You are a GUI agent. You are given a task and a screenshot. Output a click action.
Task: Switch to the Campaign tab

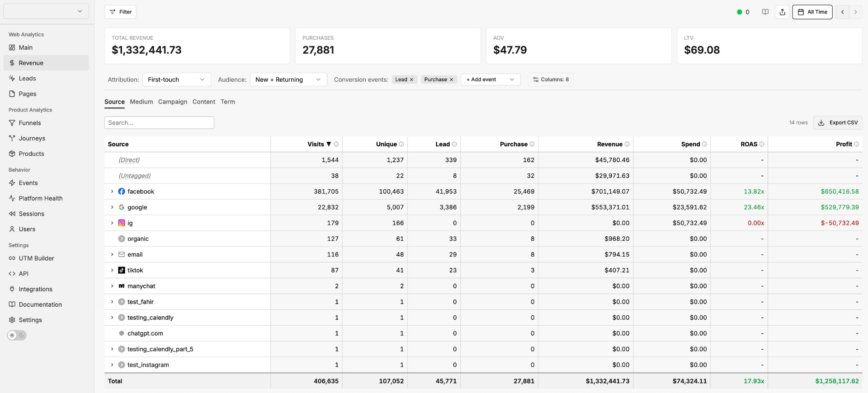173,102
